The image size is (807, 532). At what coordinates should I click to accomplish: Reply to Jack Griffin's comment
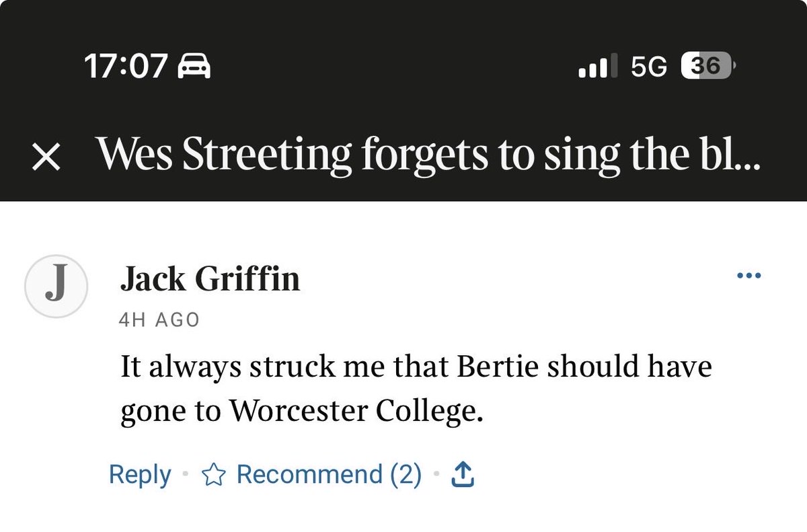click(140, 475)
